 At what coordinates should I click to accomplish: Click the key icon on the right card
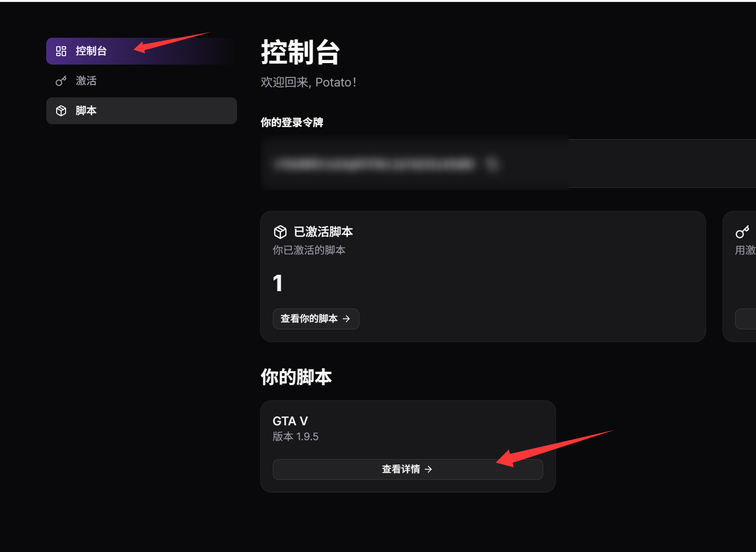pos(743,232)
